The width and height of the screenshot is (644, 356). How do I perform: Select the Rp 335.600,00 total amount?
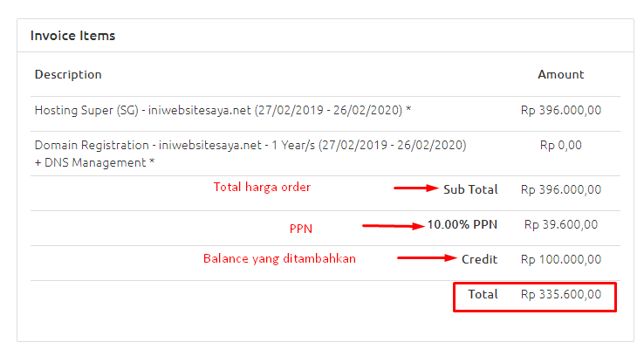click(560, 294)
